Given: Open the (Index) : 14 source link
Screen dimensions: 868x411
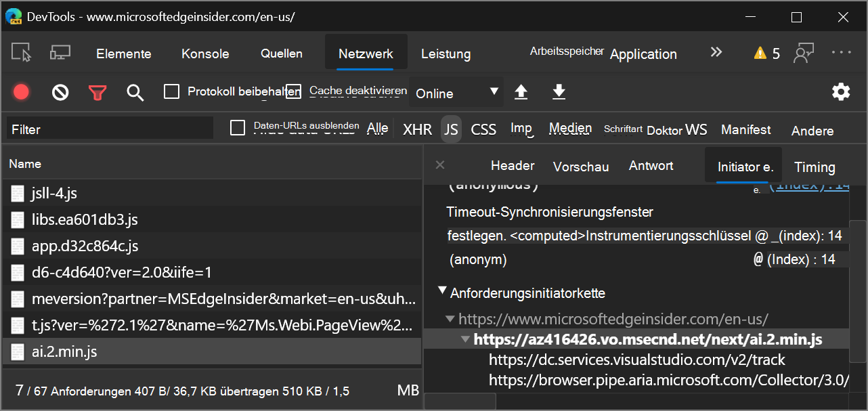Looking at the screenshot, I should [x=800, y=259].
